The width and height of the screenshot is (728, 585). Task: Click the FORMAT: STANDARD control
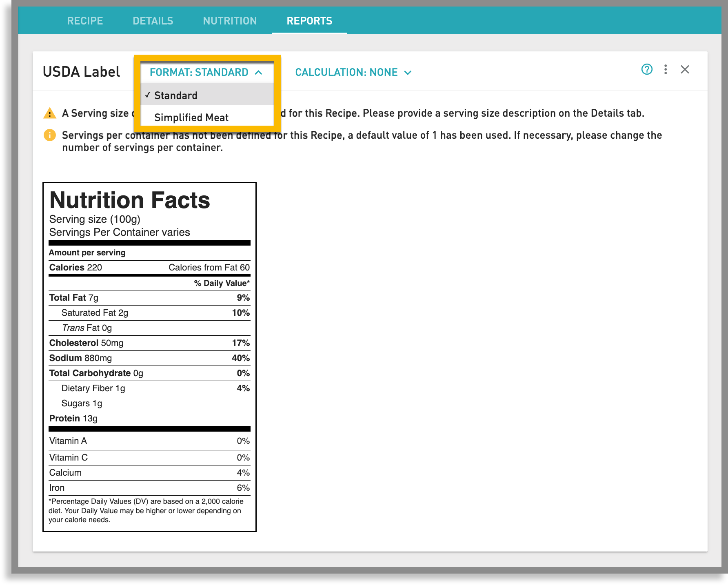tap(199, 72)
